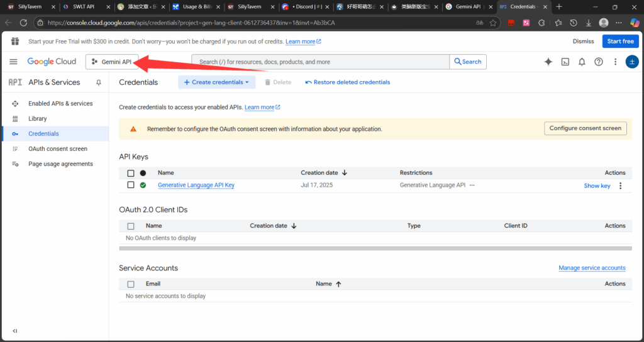Screen dimensions: 644x342
Task: Open the Gemini API project picker
Action: 112,62
